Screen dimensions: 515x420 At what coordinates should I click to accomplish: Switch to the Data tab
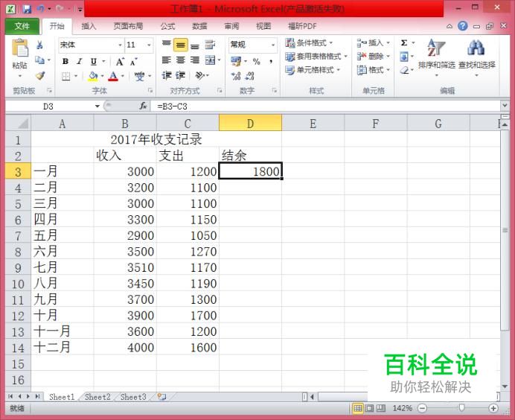click(199, 26)
